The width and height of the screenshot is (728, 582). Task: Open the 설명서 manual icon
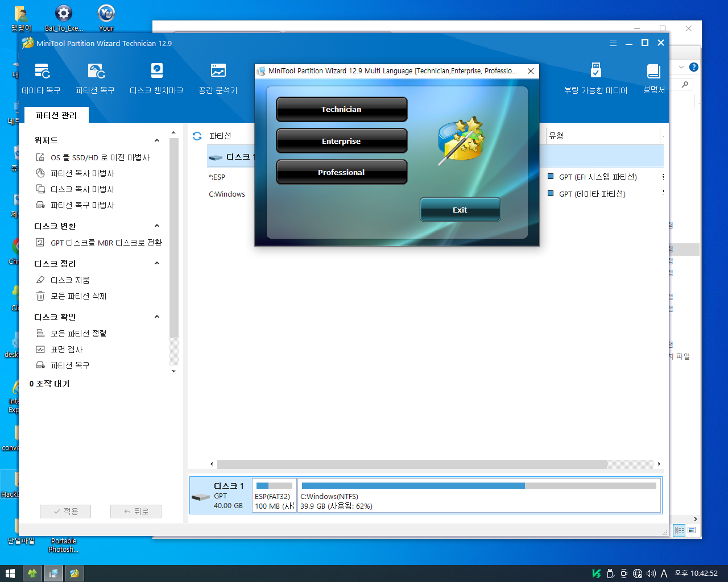[x=653, y=78]
